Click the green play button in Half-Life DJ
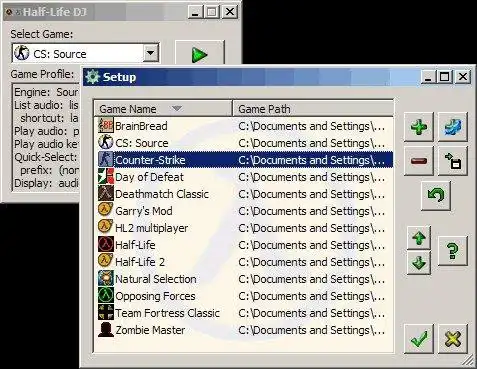Viewport: 477px width, 369px height. [200, 54]
